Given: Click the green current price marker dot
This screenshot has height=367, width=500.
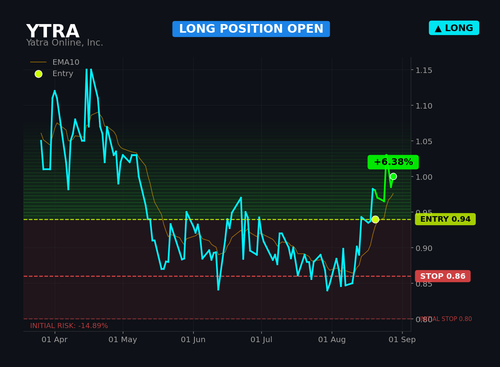Looking at the screenshot, I should click(393, 176).
